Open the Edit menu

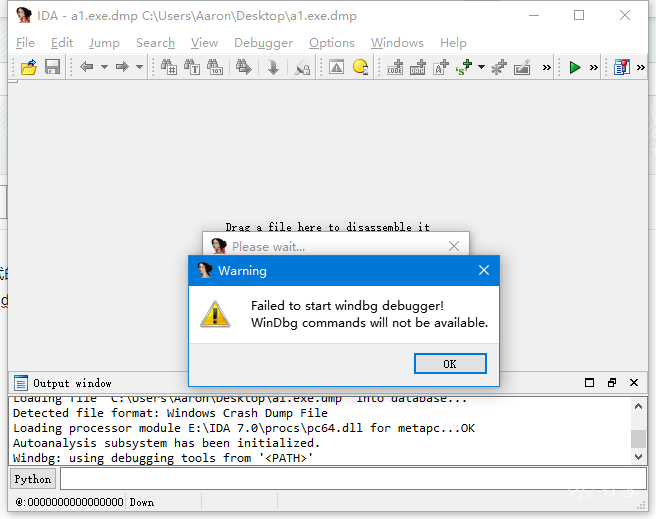click(x=62, y=43)
